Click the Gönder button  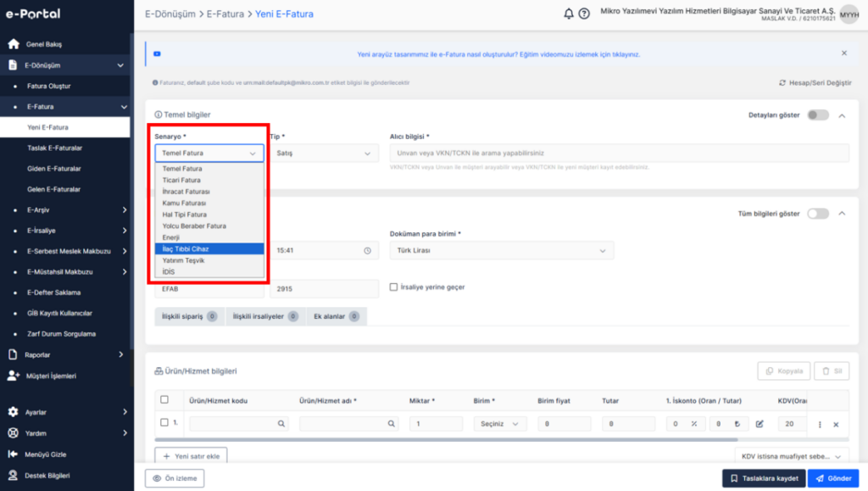pyautogui.click(x=833, y=478)
